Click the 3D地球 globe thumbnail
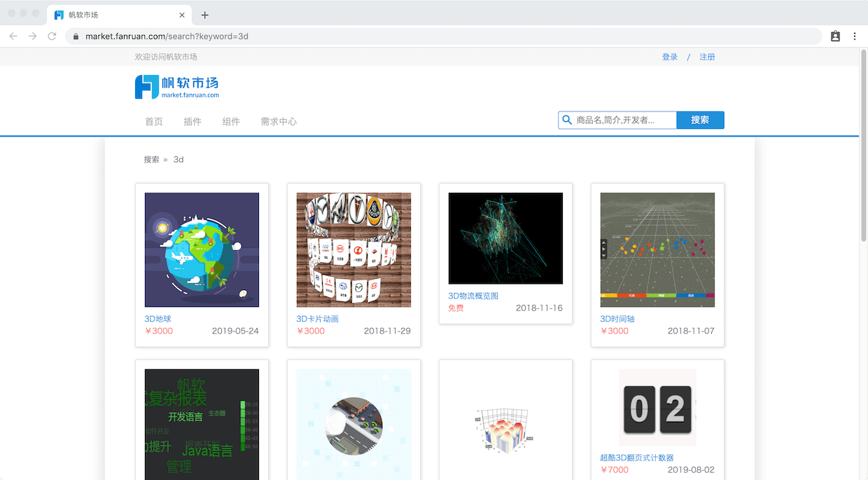 [202, 249]
